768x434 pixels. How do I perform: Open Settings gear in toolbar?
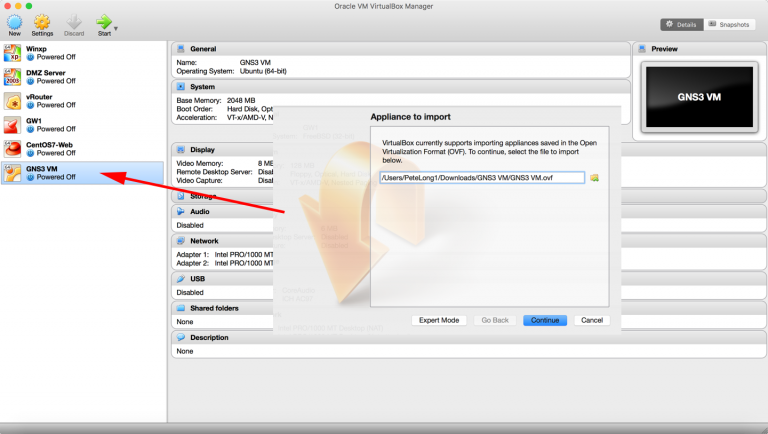click(x=42, y=23)
